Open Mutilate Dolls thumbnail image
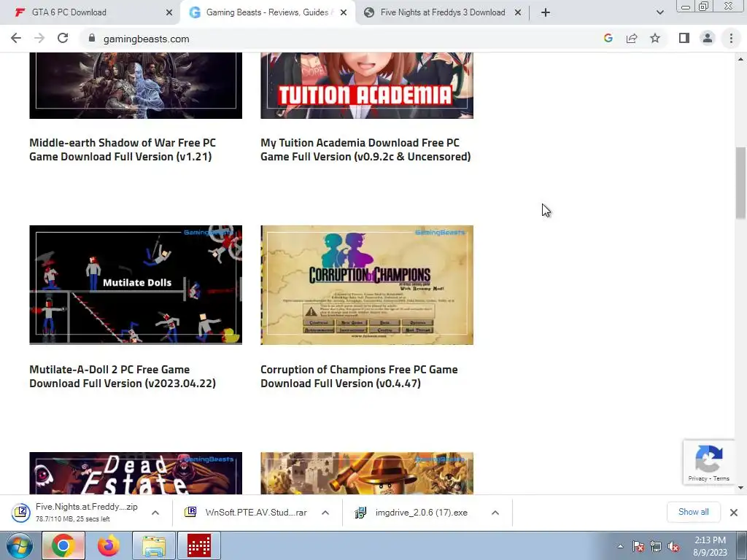 136,285
